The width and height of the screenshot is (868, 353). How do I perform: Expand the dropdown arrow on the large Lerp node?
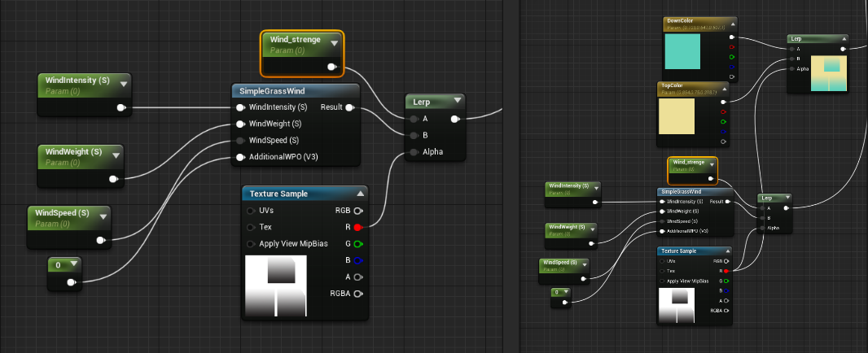tap(458, 101)
